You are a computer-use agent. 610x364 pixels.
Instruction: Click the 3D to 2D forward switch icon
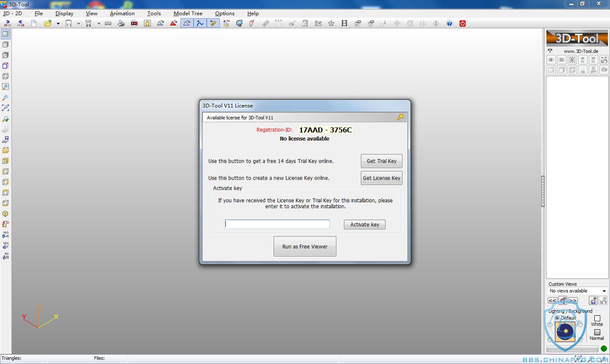pos(8,23)
